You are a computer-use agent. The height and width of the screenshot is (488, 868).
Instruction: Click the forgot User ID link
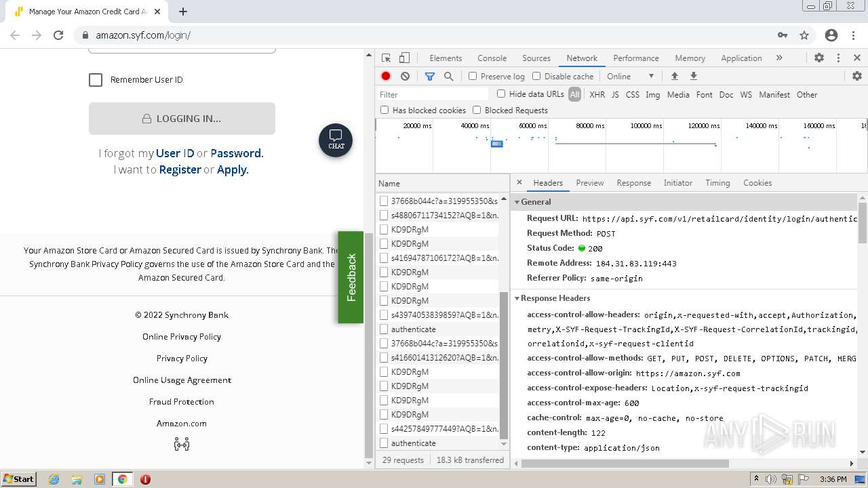175,153
